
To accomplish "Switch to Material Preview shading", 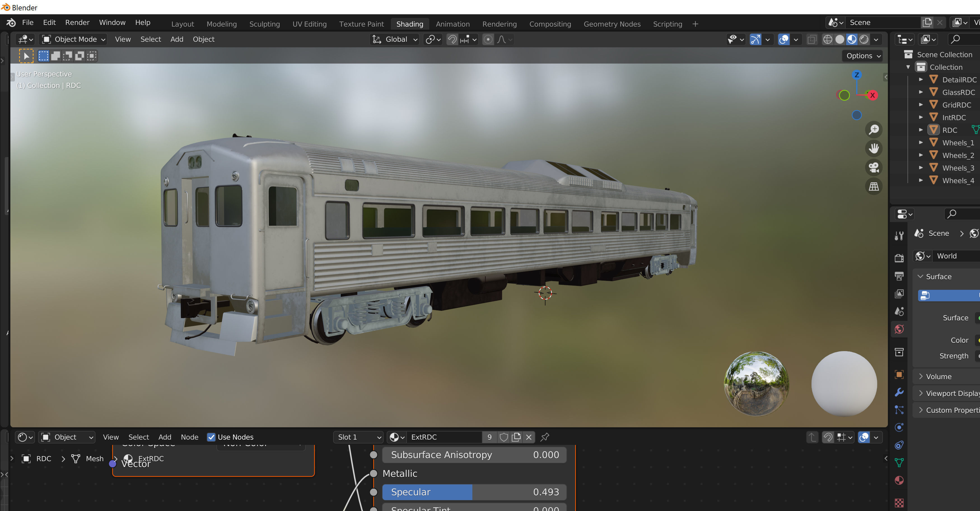I will pyautogui.click(x=852, y=39).
